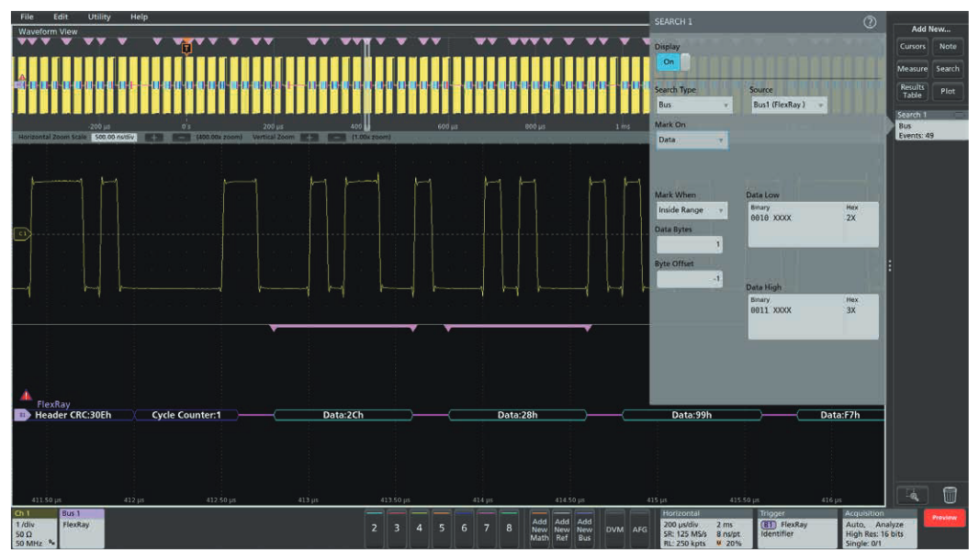This screenshot has width=979, height=560.
Task: Open the Horizontal settings badge
Action: 706,529
